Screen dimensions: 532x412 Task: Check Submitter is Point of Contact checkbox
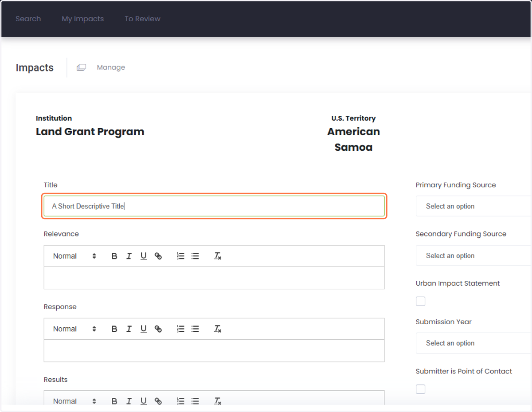(421, 389)
